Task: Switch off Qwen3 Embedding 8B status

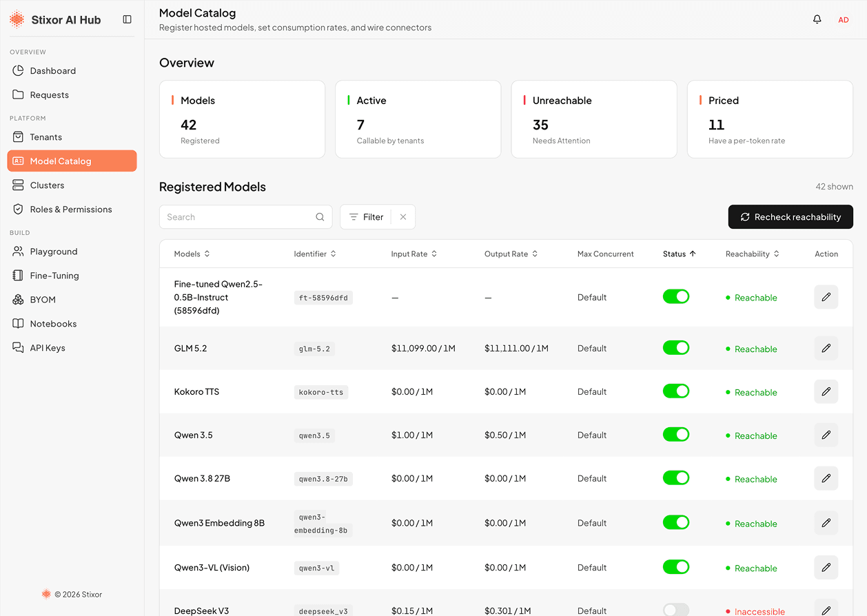Action: tap(676, 522)
